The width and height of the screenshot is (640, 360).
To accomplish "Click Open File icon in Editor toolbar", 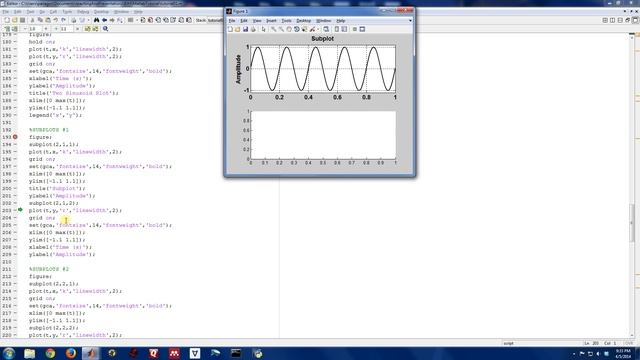I will pyautogui.click(x=15, y=20).
